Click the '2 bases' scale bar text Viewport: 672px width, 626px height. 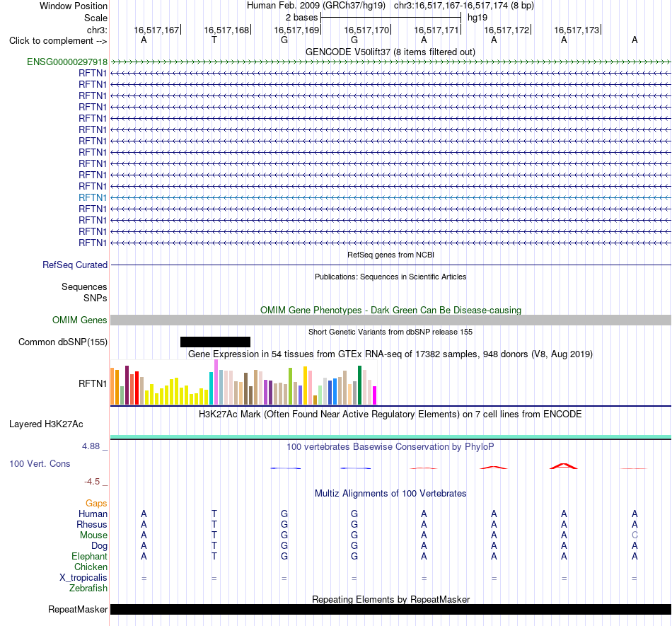point(302,18)
